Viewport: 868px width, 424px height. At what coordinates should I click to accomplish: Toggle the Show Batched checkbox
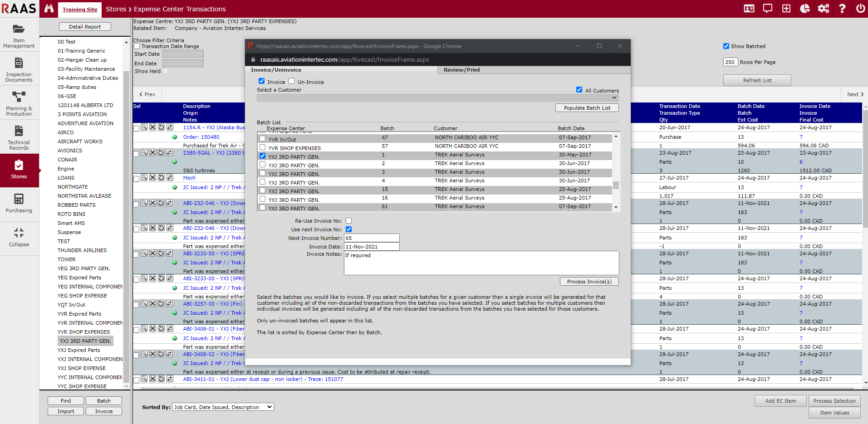point(726,46)
